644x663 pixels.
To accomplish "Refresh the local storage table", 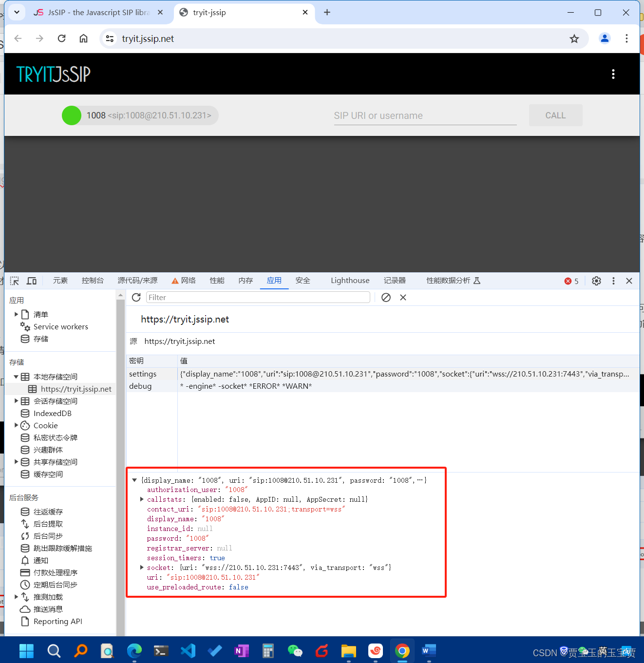I will click(x=136, y=297).
